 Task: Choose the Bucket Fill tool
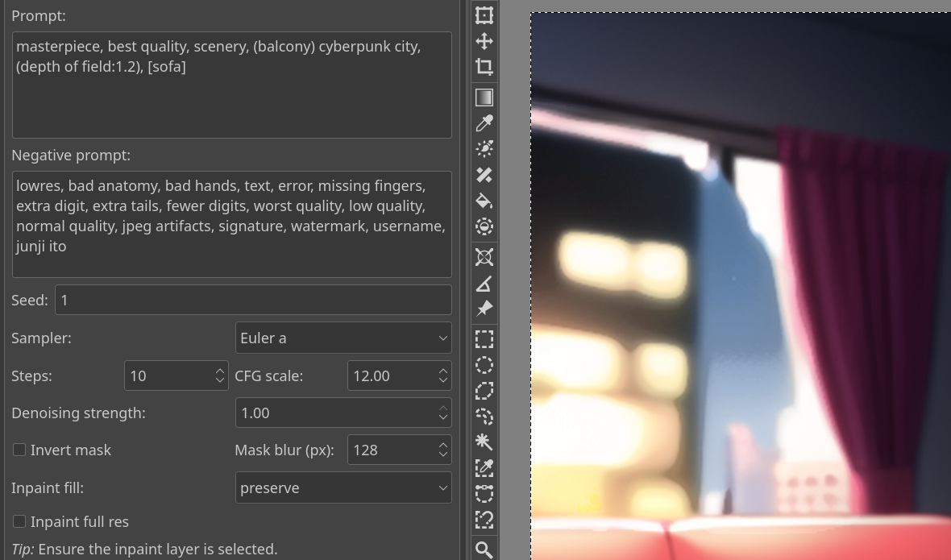[484, 201]
